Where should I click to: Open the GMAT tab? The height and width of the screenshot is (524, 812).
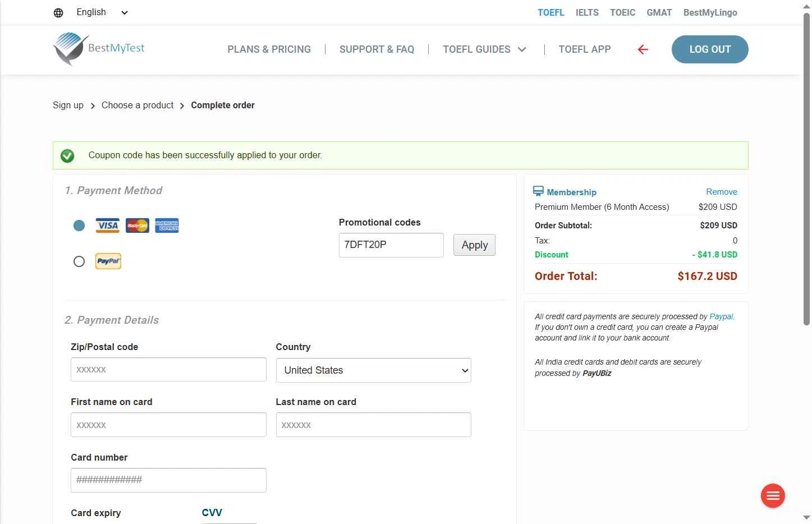pyautogui.click(x=659, y=12)
